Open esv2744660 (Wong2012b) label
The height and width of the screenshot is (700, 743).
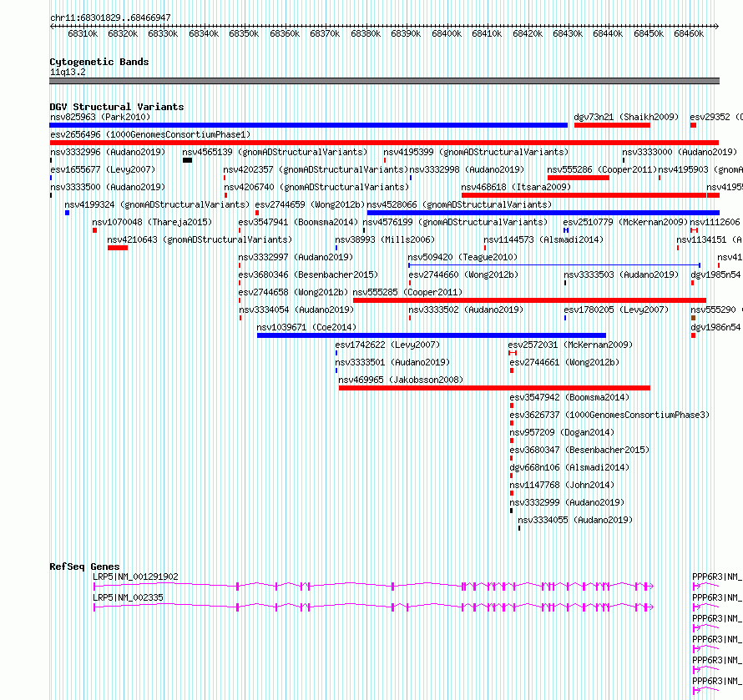[x=463, y=274]
